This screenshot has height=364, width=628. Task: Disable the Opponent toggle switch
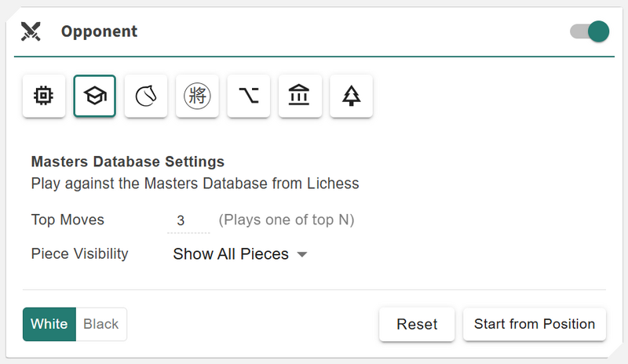tap(590, 31)
